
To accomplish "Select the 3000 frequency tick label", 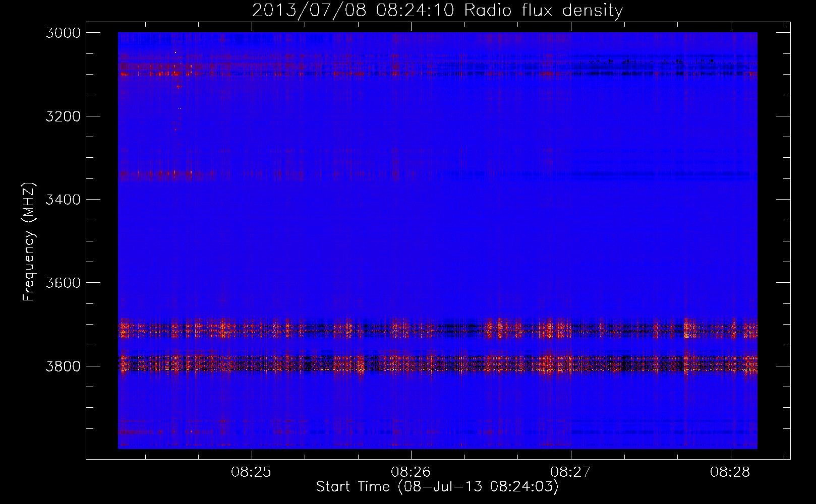I will [x=63, y=33].
